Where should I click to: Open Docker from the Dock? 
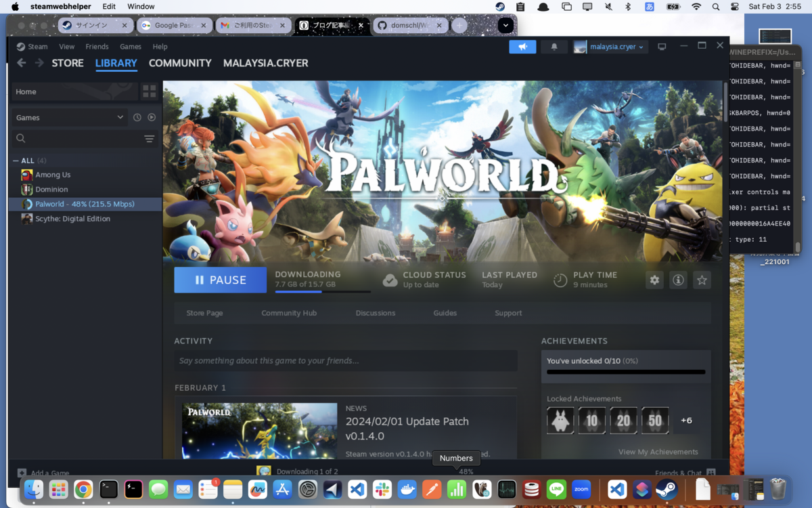point(407,489)
